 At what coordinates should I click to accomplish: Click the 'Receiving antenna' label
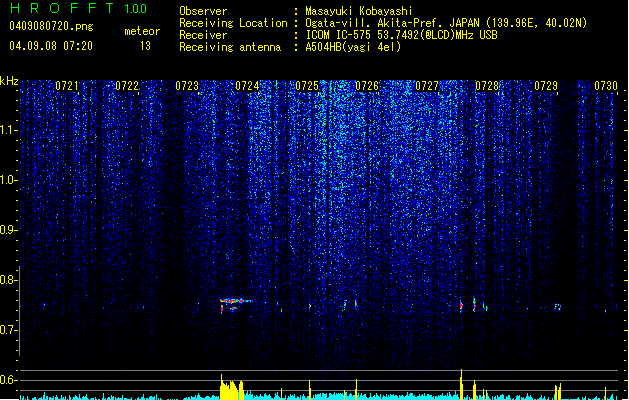coord(230,47)
